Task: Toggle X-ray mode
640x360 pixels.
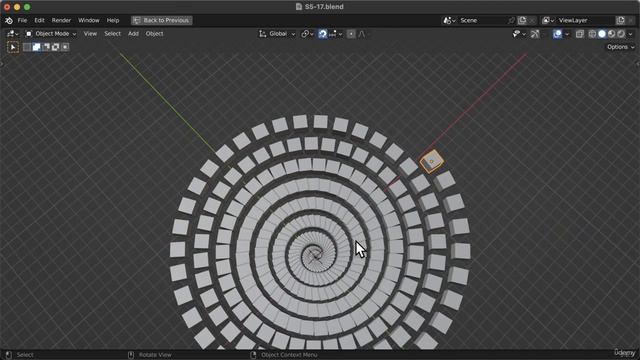Action: [x=580, y=34]
